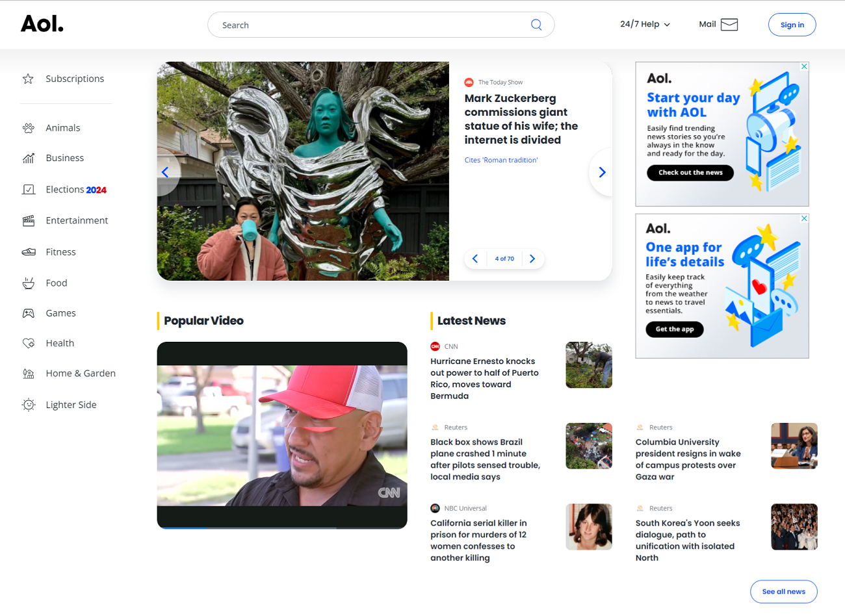Click the Health heart icon
This screenshot has height=616, width=845.
tap(28, 343)
